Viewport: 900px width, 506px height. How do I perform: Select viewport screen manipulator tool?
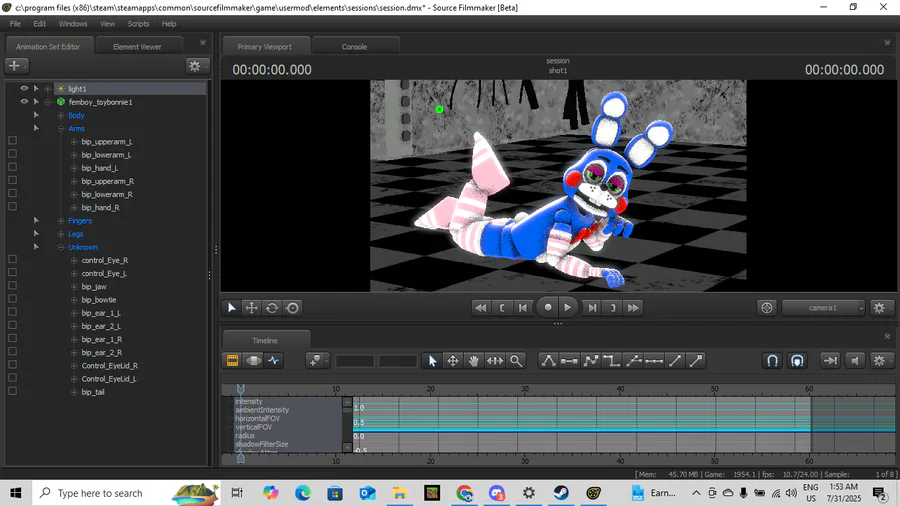coord(293,308)
